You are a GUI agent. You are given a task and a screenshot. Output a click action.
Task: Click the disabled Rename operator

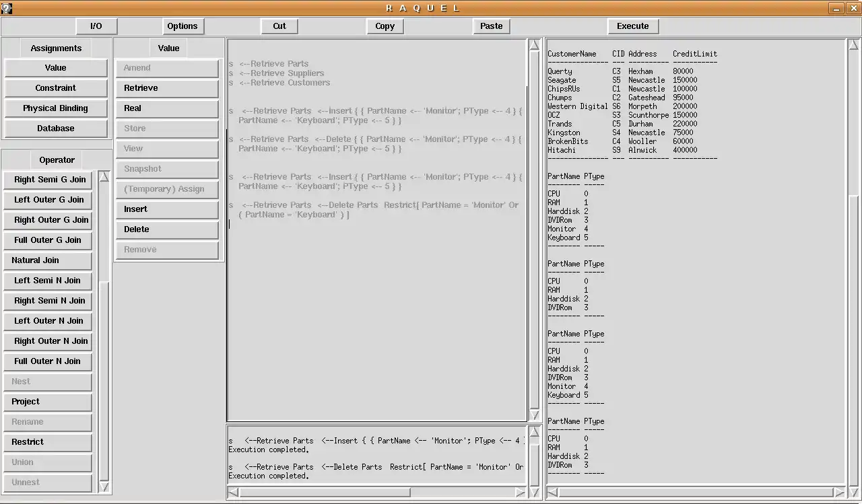[x=48, y=422]
